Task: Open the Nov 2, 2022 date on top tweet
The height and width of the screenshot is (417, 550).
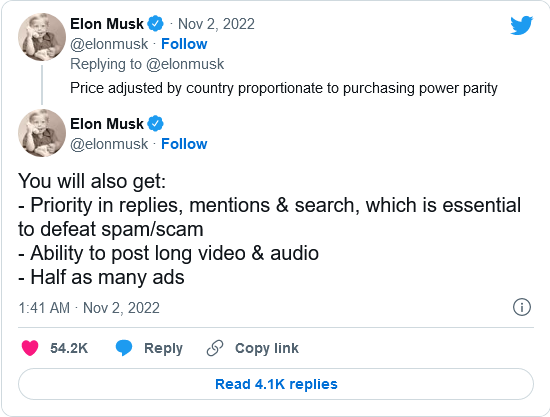Action: click(216, 24)
